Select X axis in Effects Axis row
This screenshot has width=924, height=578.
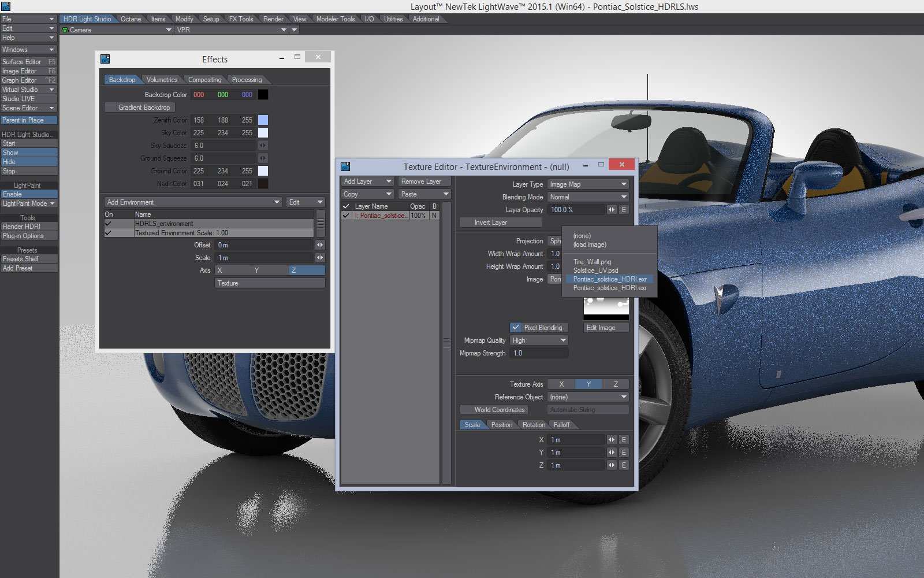[x=233, y=271]
